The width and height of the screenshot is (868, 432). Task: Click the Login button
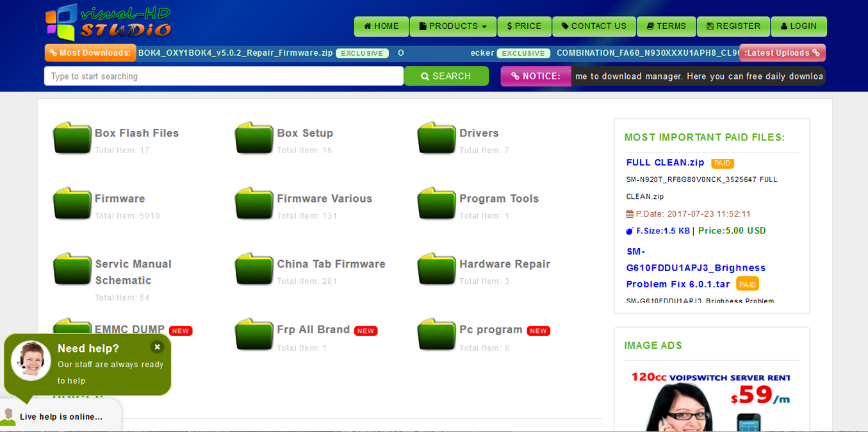(x=798, y=26)
